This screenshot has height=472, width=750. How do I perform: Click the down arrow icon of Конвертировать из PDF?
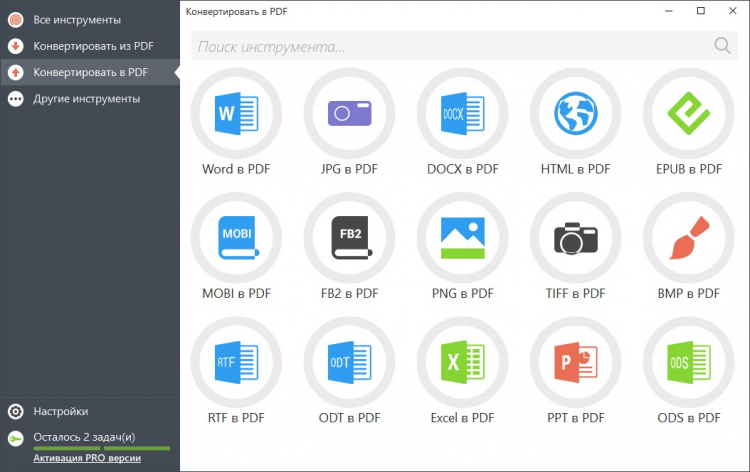pyautogui.click(x=16, y=46)
